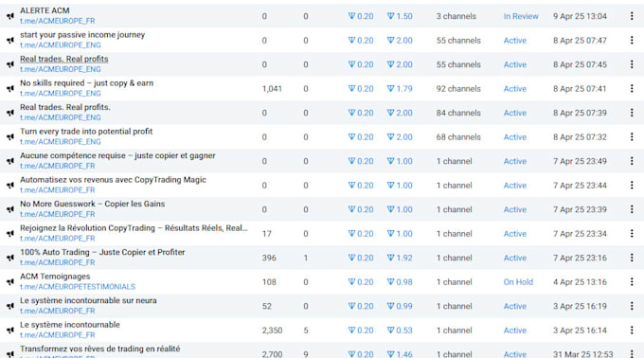
Task: Open more options for 100% Auto Trading ad
Action: 632,258
